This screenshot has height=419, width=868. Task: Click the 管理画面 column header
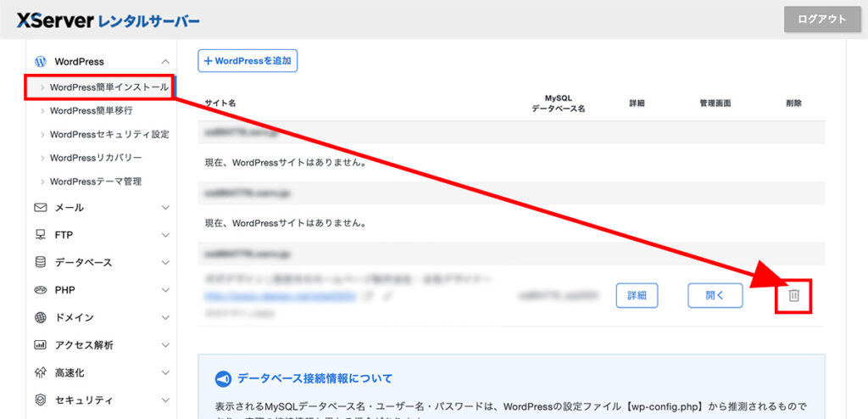pos(715,103)
